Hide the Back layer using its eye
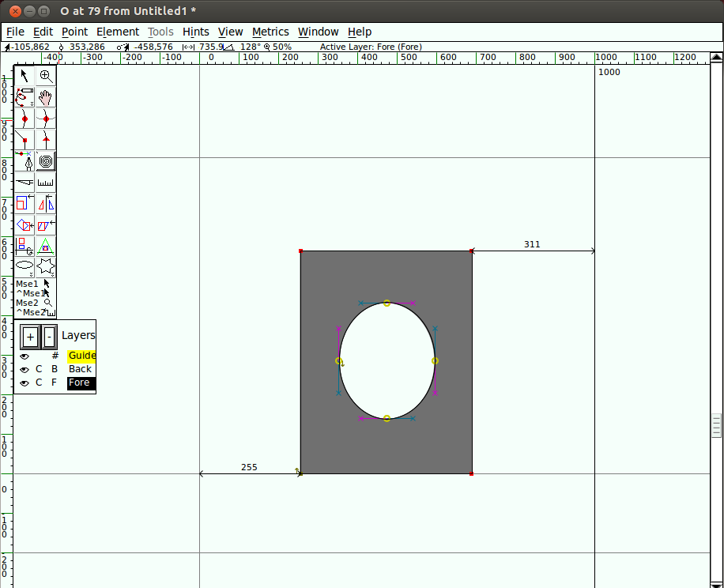724x588 pixels. [25, 370]
